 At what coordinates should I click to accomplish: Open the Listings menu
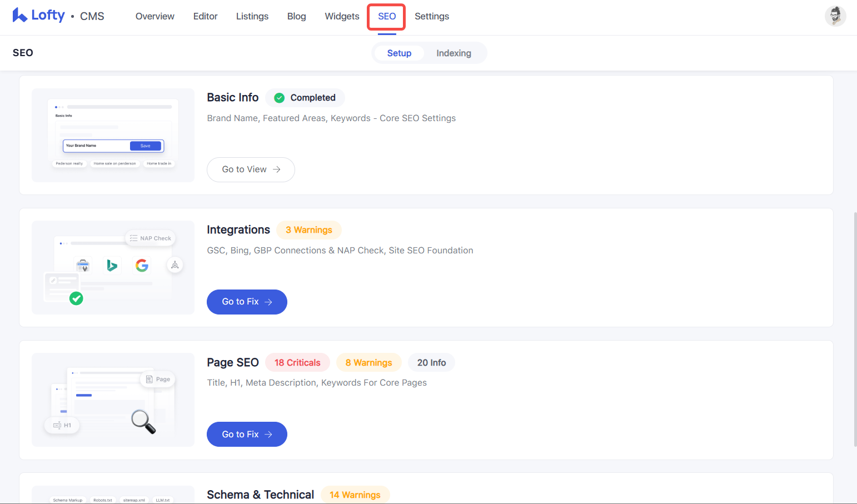[252, 17]
